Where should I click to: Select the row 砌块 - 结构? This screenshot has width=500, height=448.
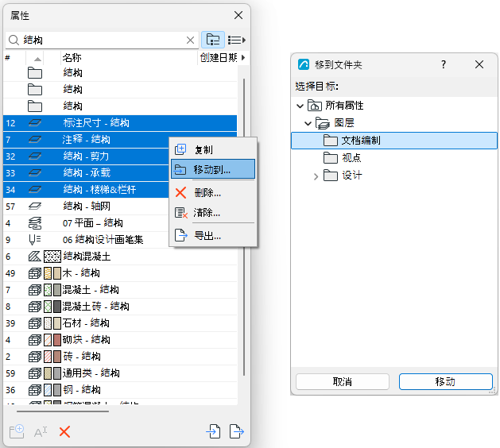120,340
